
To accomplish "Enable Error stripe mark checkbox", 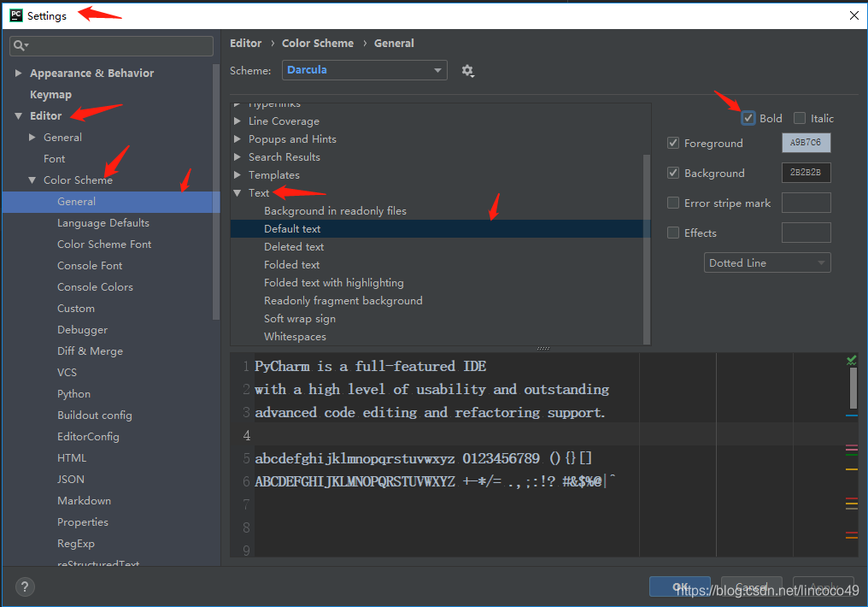I will click(673, 203).
